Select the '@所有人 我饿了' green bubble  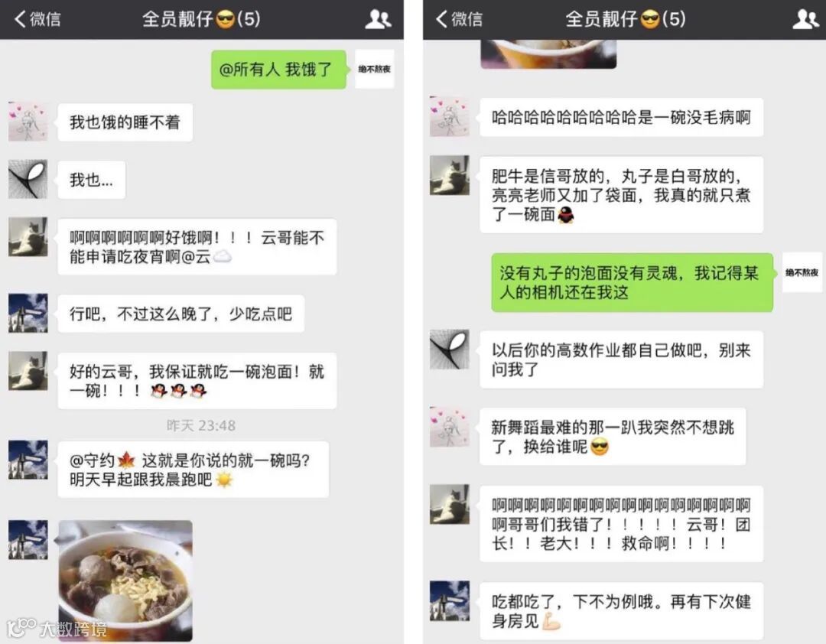pos(279,69)
